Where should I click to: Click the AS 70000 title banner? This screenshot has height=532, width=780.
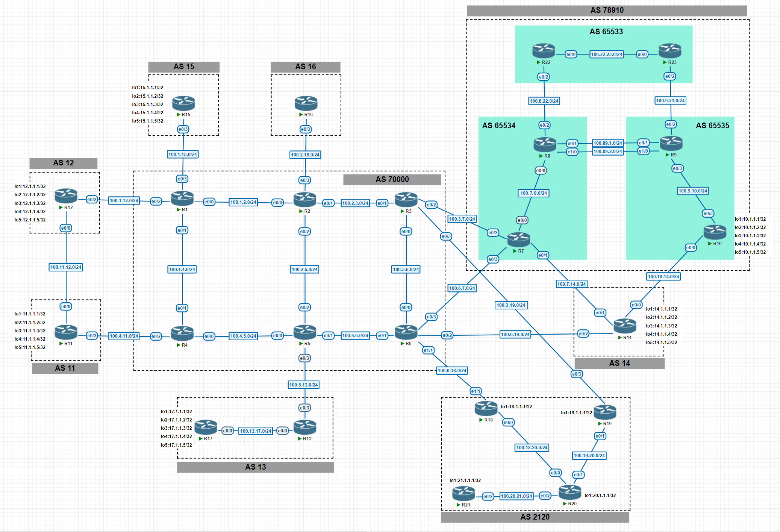tap(392, 179)
